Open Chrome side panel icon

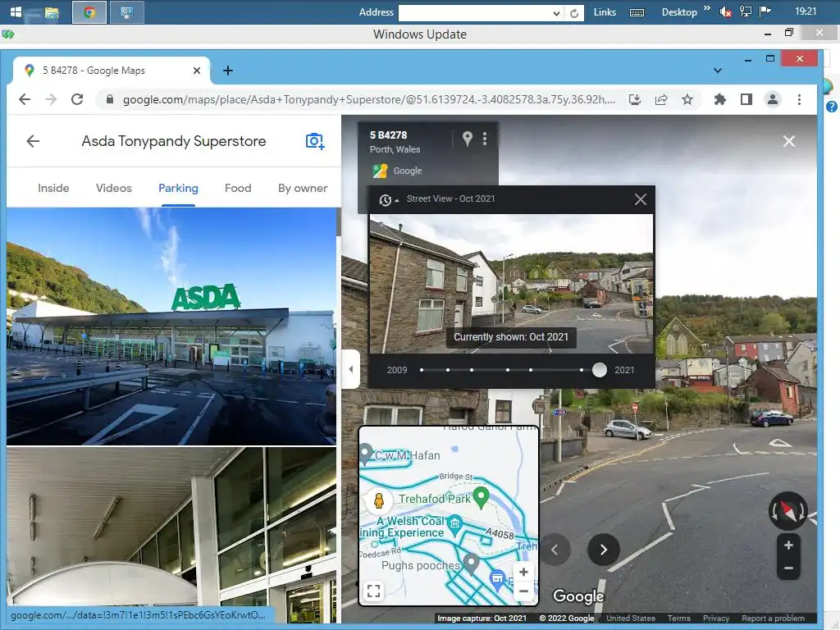(x=746, y=99)
